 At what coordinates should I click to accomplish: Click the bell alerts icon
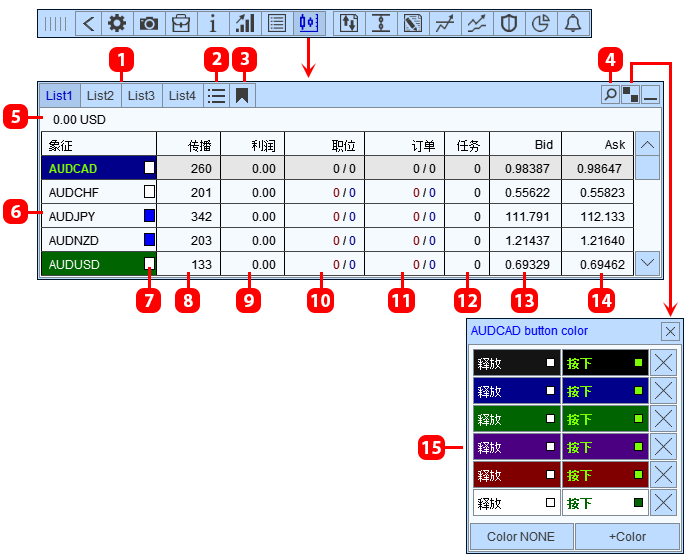[x=573, y=23]
